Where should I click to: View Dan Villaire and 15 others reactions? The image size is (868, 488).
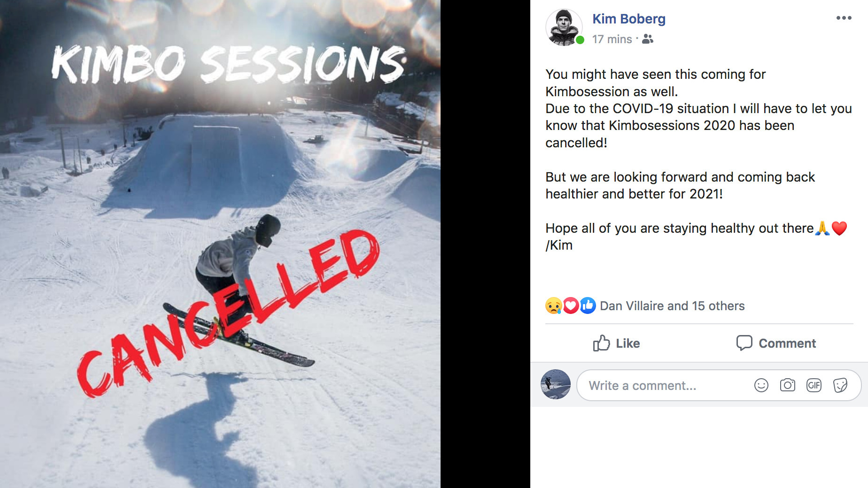tap(672, 306)
